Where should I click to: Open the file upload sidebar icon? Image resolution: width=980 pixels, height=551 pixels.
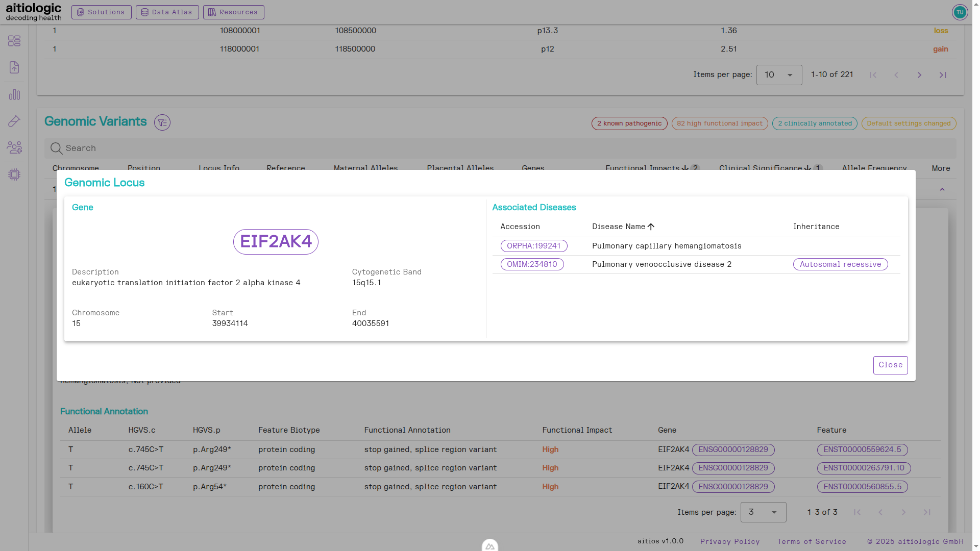(x=14, y=67)
